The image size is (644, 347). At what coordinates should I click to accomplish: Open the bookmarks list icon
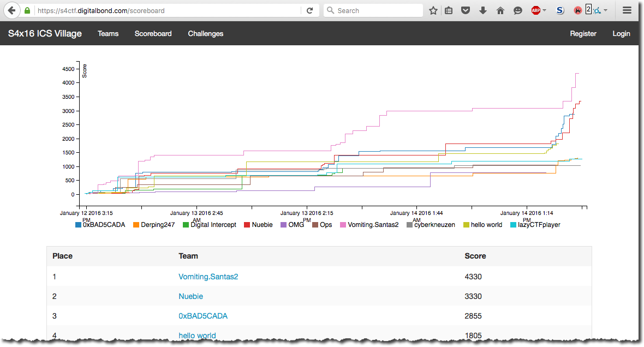tap(449, 10)
